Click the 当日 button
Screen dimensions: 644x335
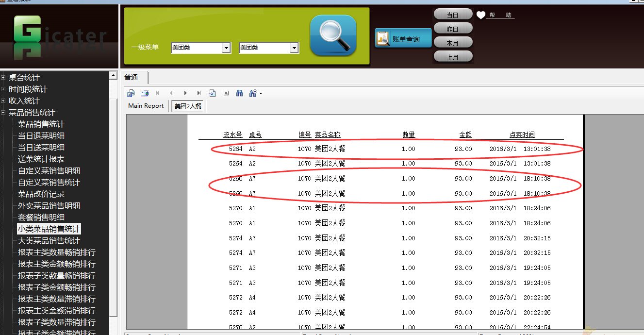tap(453, 15)
